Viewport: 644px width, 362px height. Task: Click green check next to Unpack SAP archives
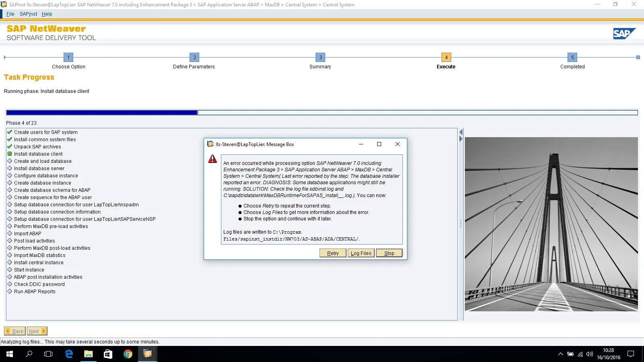tap(10, 146)
